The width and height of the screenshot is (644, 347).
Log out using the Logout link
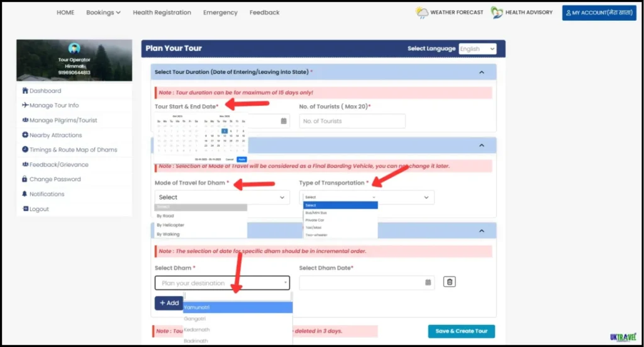39,209
